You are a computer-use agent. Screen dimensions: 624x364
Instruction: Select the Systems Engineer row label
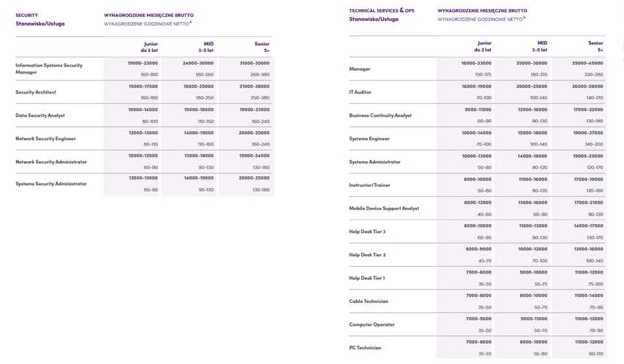[x=369, y=139]
